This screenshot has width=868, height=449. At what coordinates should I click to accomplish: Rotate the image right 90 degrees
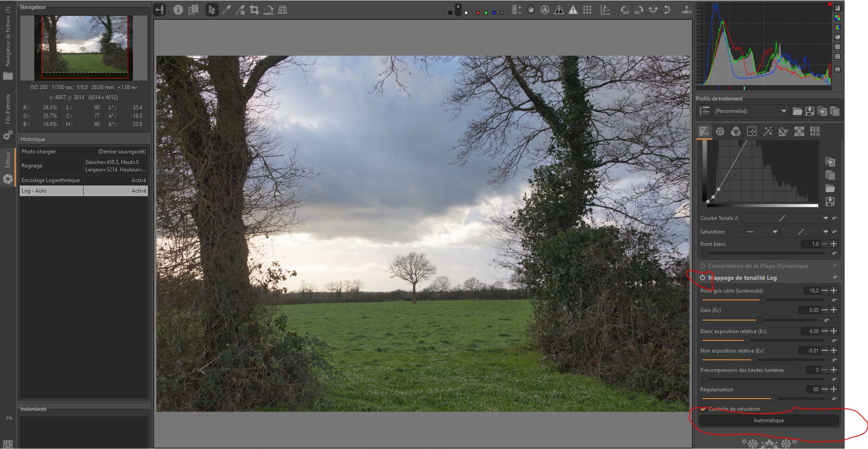tap(639, 10)
